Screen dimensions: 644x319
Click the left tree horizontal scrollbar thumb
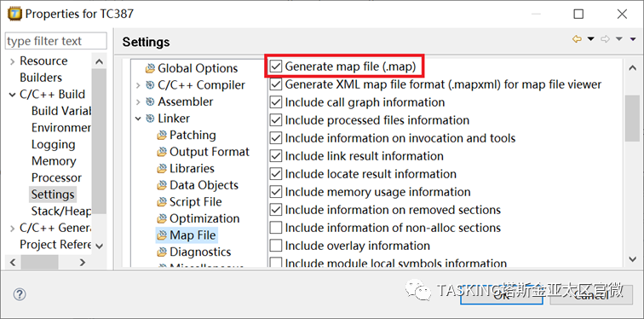[x=39, y=262]
